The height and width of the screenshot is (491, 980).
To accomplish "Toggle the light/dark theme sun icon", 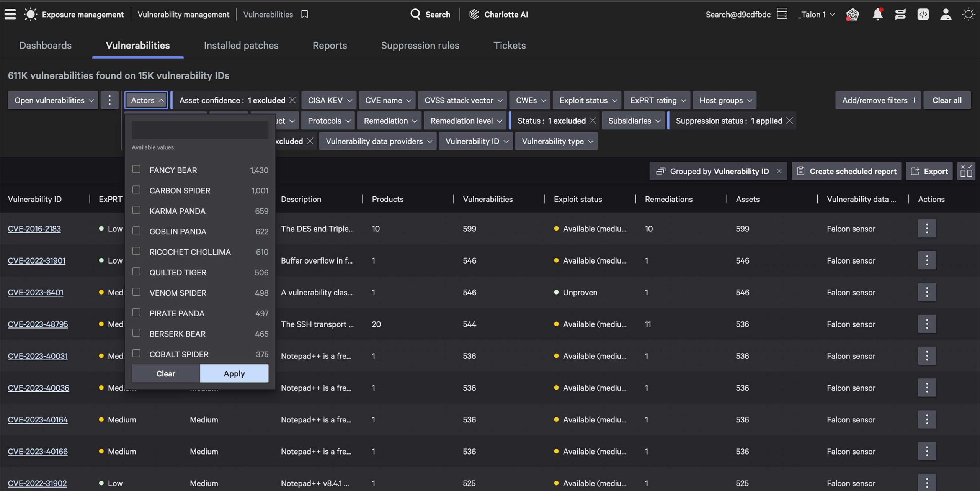I will click(968, 15).
